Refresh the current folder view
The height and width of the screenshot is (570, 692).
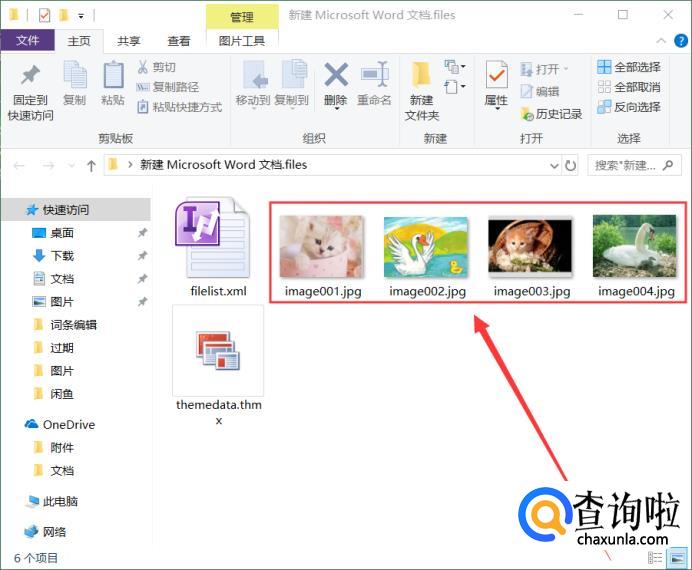[570, 165]
